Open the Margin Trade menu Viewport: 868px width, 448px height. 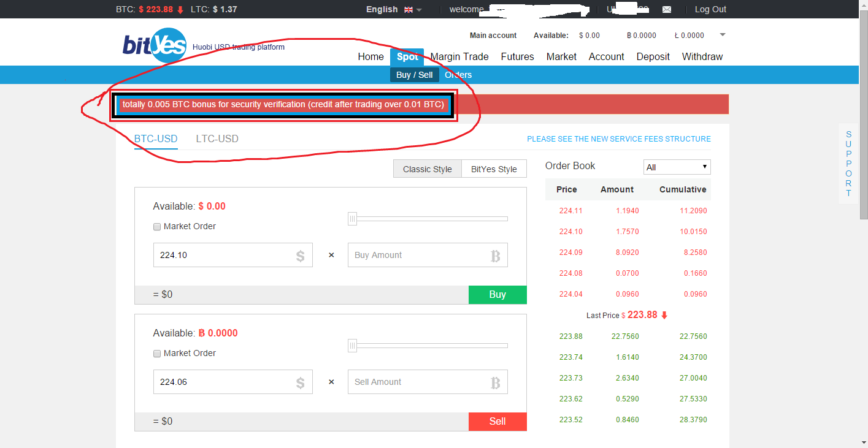tap(459, 56)
